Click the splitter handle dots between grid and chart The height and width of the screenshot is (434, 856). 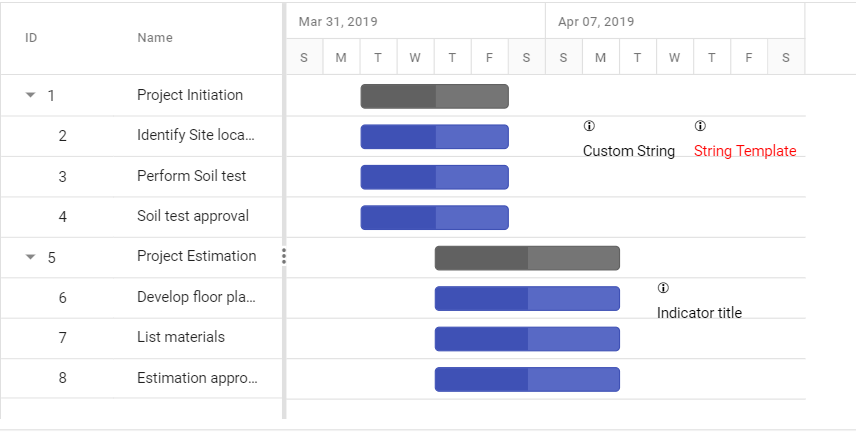point(284,256)
